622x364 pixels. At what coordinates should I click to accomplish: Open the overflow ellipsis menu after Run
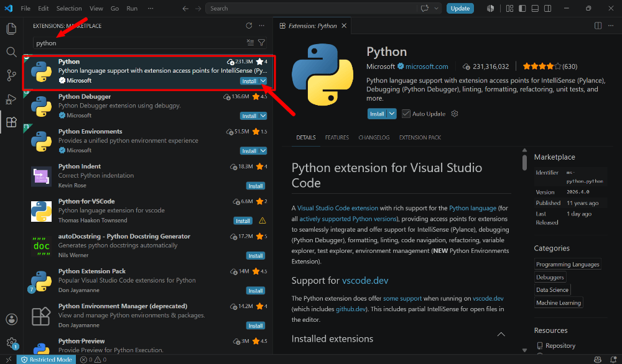point(151,8)
